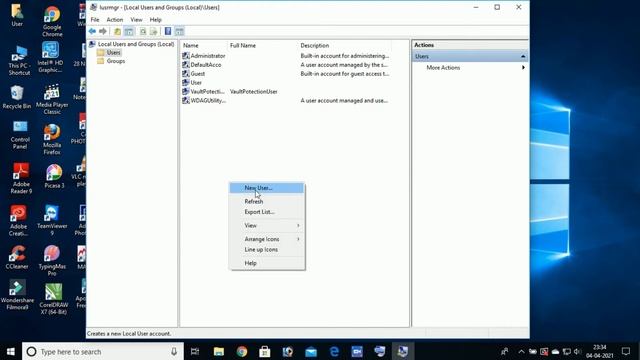This screenshot has height=360, width=640.
Task: Collapse the Users section in Actions pane
Action: [523, 56]
